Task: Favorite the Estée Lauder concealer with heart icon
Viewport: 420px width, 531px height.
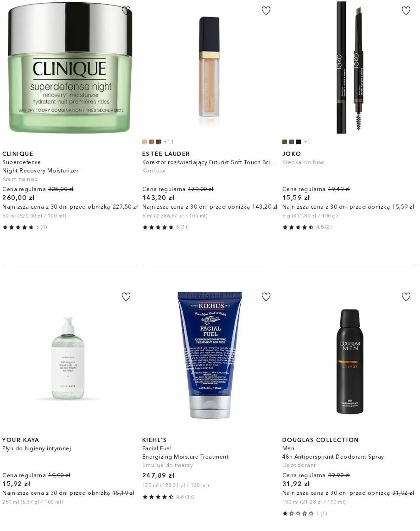Action: tap(266, 10)
